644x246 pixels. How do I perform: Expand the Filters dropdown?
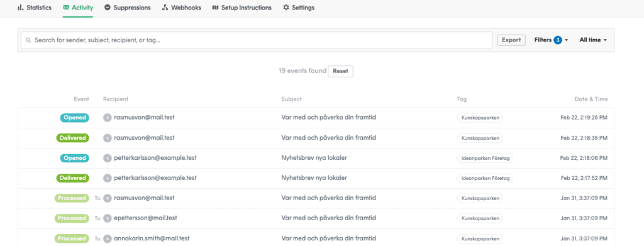[551, 40]
